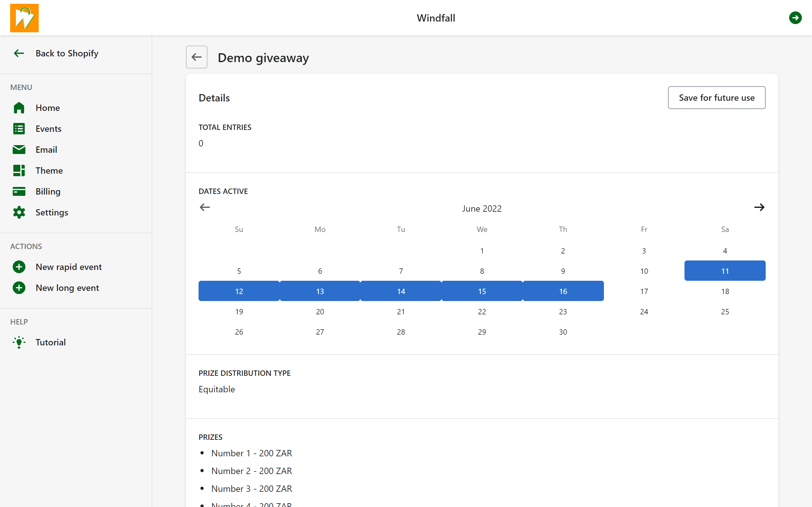Click the back arrow navigation button
The image size is (812, 507).
[197, 57]
